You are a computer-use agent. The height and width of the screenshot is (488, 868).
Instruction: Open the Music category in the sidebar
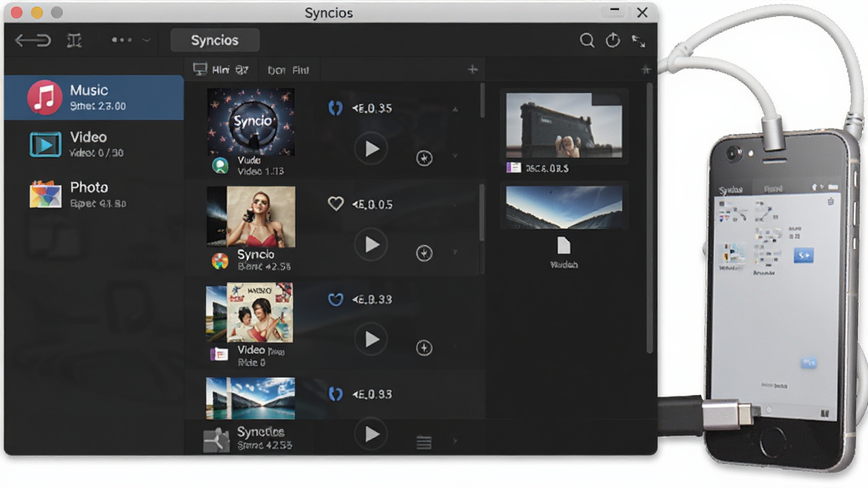pos(94,97)
